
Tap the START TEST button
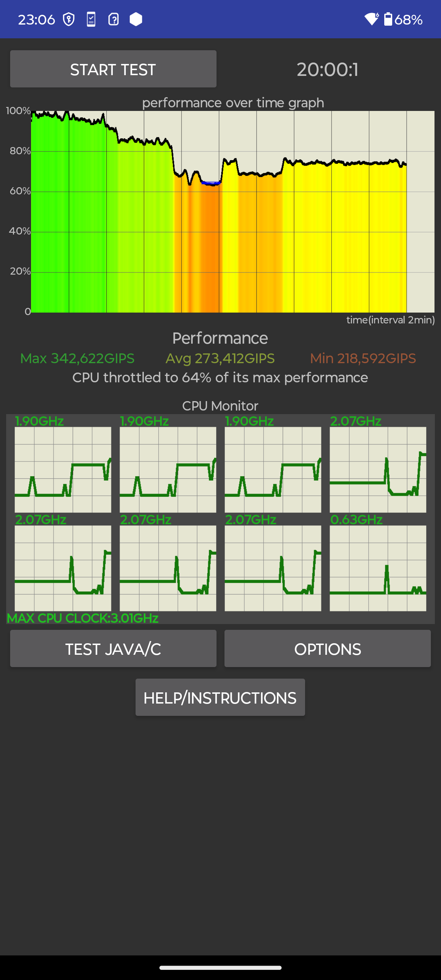point(113,69)
